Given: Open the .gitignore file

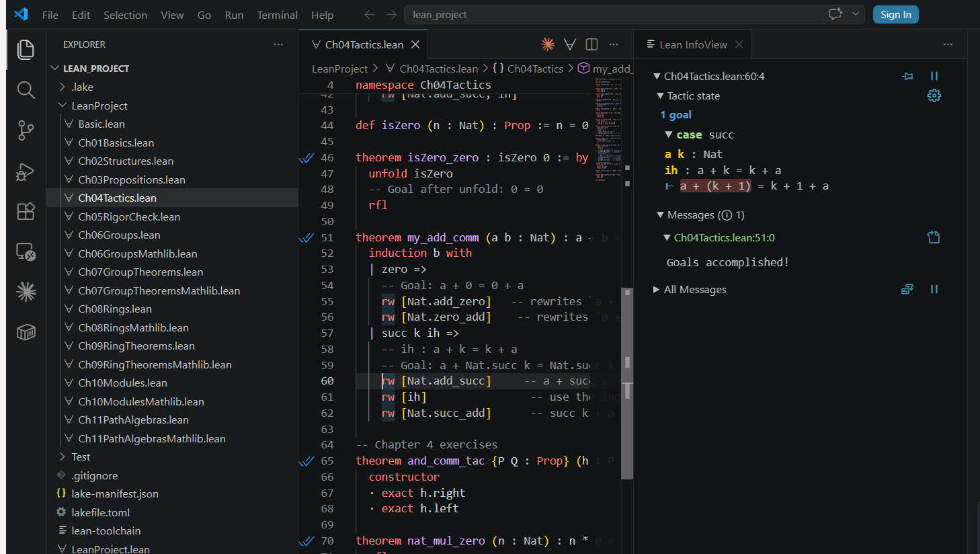Looking at the screenshot, I should 95,475.
